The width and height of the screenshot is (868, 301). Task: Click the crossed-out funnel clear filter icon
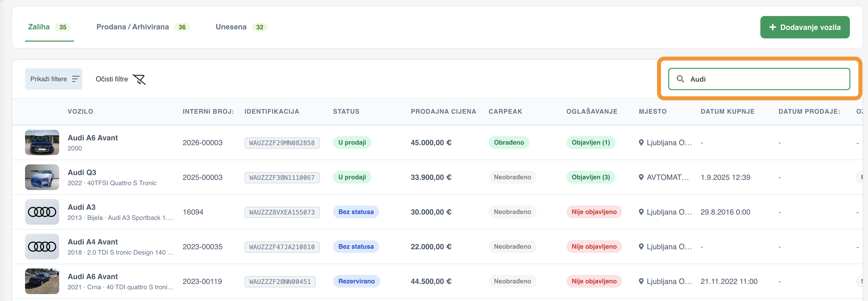139,79
